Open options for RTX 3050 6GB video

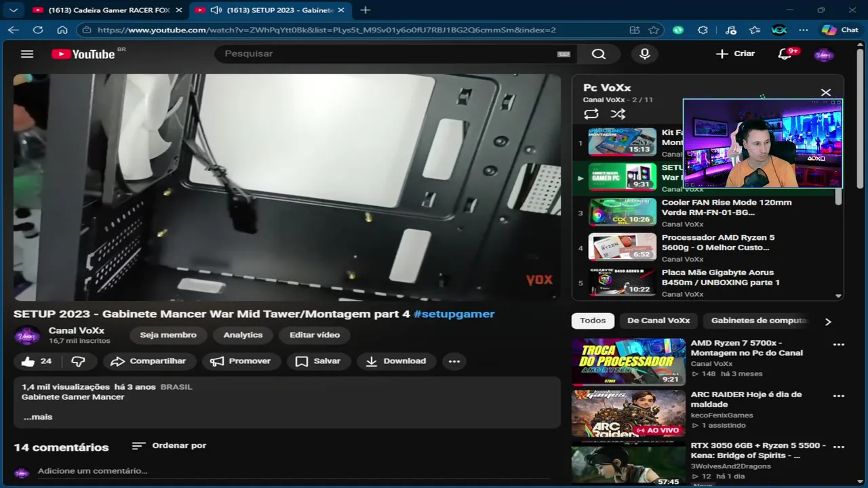pyautogui.click(x=839, y=447)
